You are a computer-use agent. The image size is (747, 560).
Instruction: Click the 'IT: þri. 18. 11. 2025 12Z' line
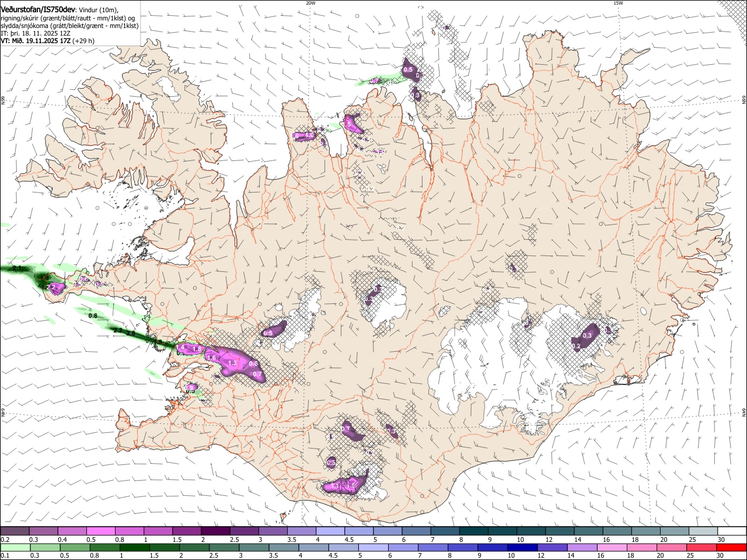[36, 33]
